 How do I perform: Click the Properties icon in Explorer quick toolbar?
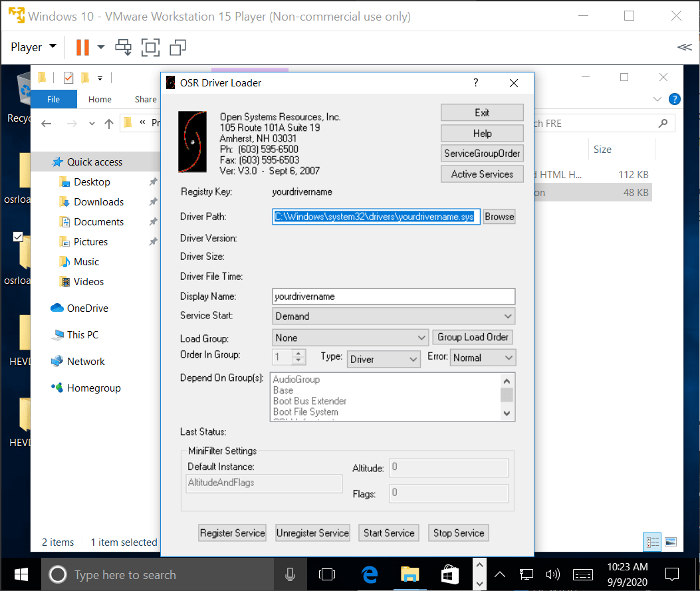[68, 78]
